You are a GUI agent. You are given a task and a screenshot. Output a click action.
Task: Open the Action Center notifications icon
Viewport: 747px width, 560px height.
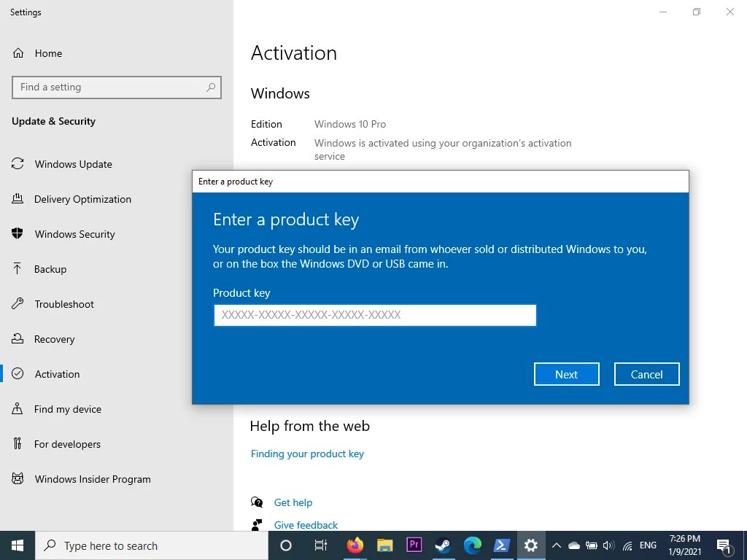[724, 545]
